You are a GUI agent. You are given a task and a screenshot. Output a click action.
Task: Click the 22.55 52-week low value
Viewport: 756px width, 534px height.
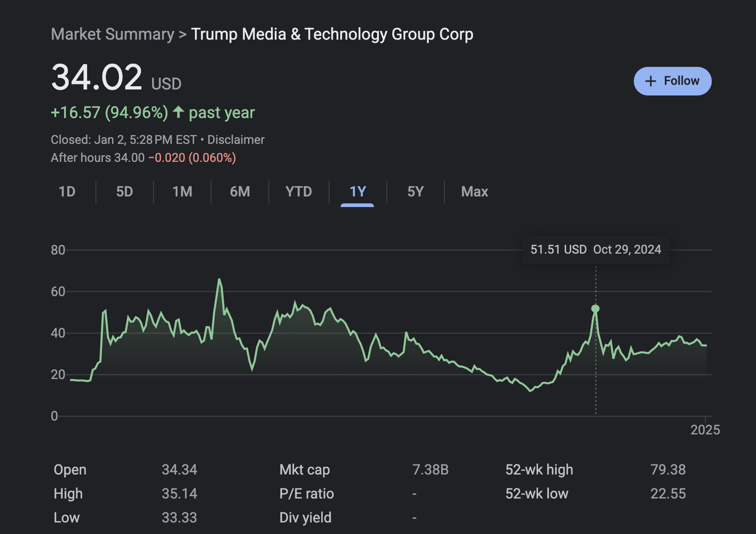tap(668, 493)
